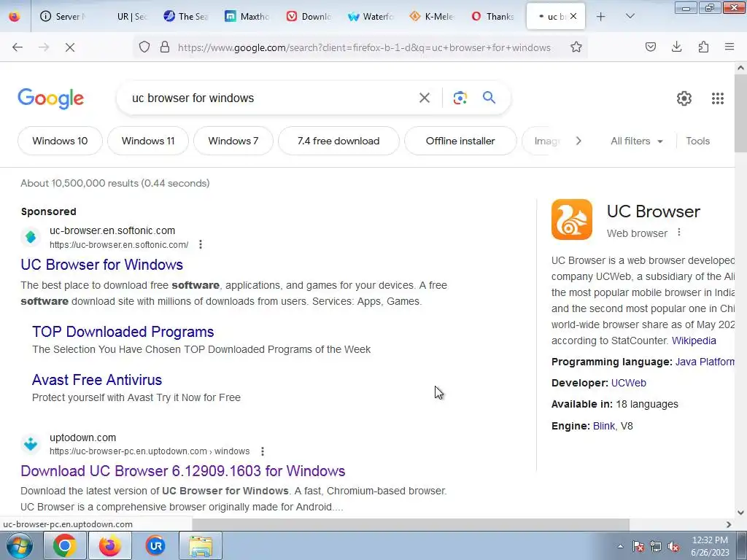Show hidden system tray icons
Image resolution: width=747 pixels, height=560 pixels.
point(620,546)
